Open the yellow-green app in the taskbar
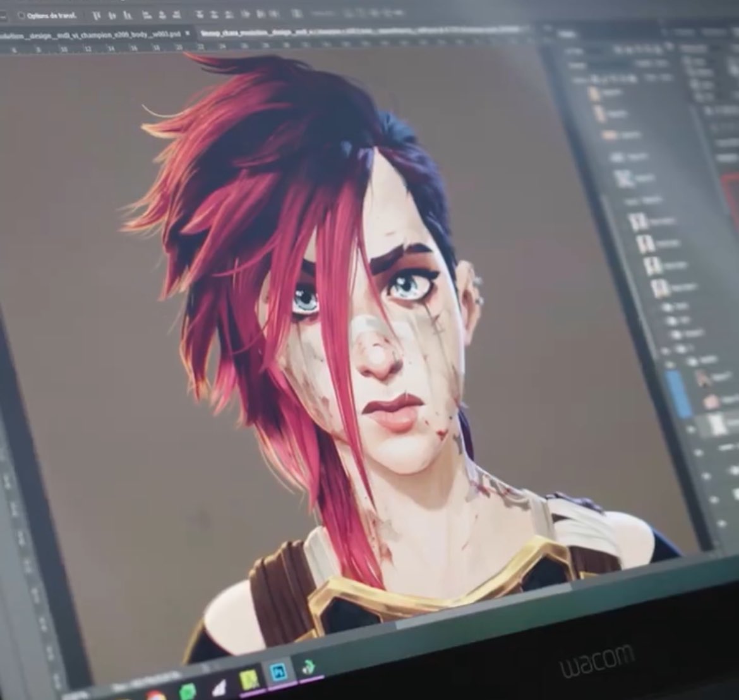 [249, 680]
